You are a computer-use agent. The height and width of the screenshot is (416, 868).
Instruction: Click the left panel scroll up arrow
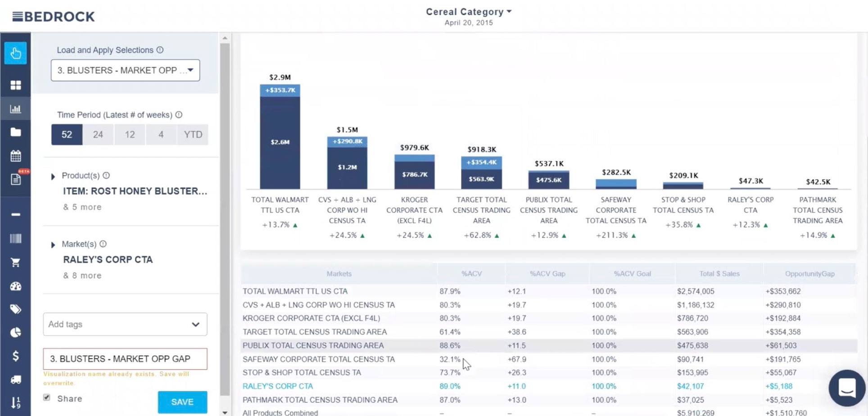point(225,38)
